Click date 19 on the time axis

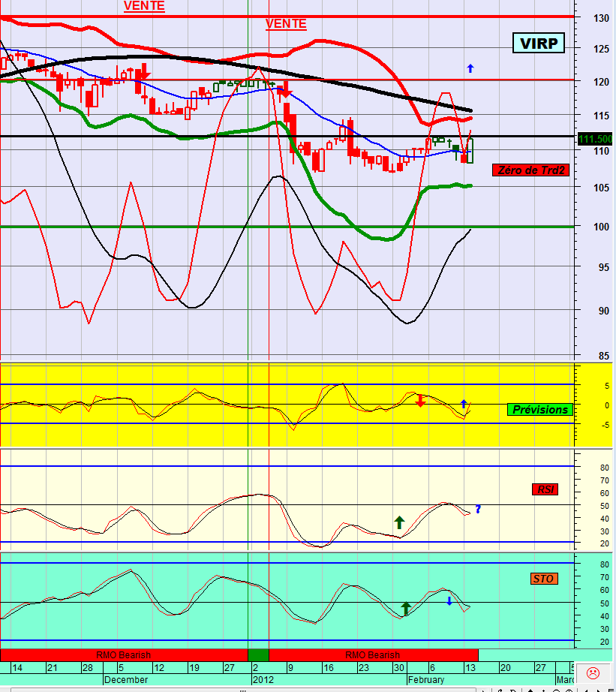(194, 668)
